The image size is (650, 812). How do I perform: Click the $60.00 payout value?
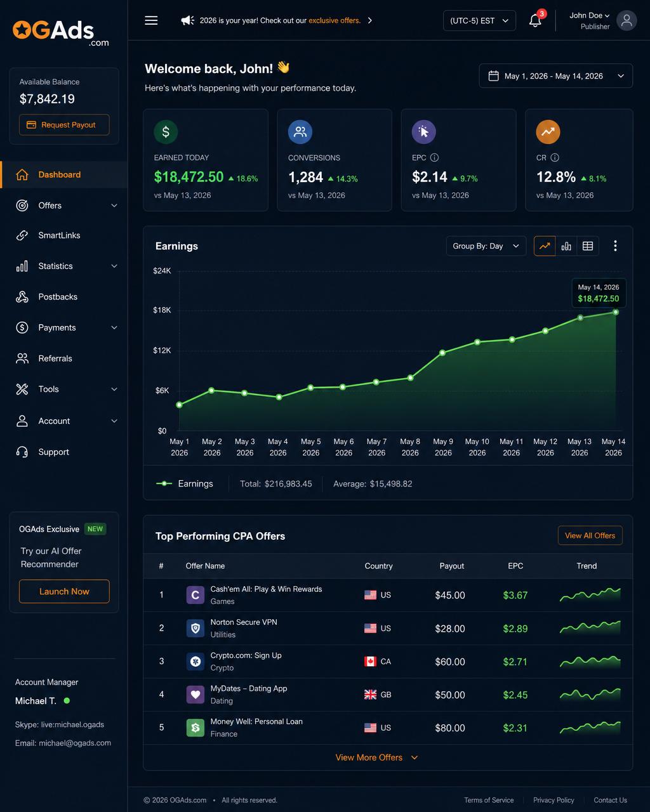[450, 662]
